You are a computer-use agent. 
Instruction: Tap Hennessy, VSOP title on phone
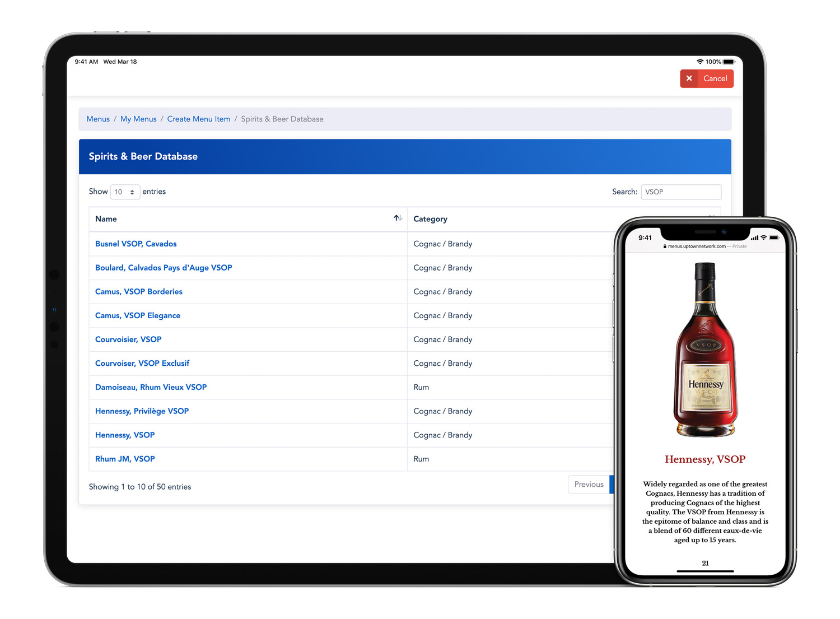(705, 459)
